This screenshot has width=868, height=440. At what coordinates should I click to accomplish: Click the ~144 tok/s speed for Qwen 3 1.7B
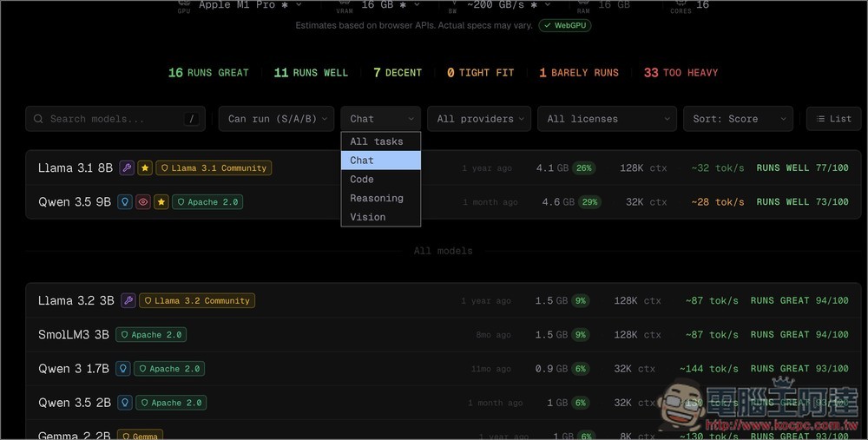click(709, 369)
